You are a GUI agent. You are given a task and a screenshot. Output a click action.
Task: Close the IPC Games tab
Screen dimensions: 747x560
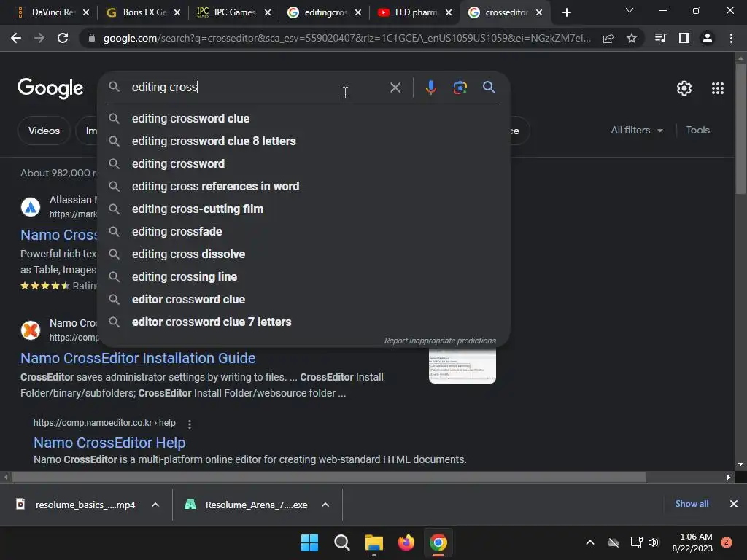coord(268,12)
